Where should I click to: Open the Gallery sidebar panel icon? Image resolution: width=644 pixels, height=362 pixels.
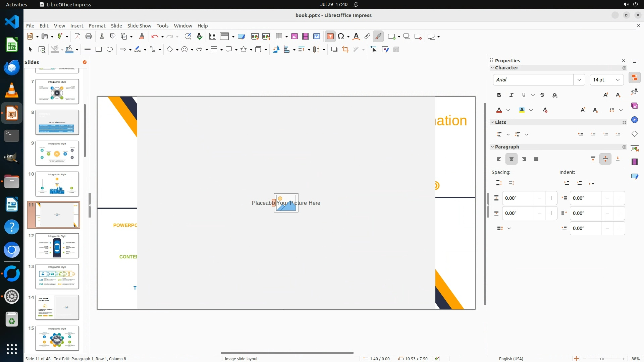634,106
